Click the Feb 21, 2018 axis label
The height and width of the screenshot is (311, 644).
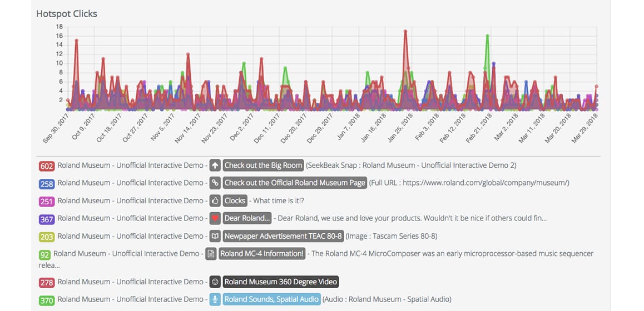[x=479, y=128]
